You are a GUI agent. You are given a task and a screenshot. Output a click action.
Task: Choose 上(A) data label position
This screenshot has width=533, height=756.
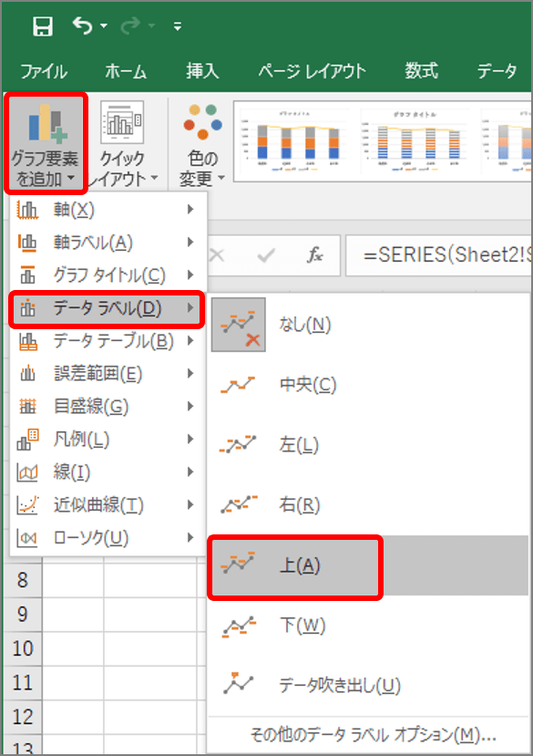pos(295,567)
